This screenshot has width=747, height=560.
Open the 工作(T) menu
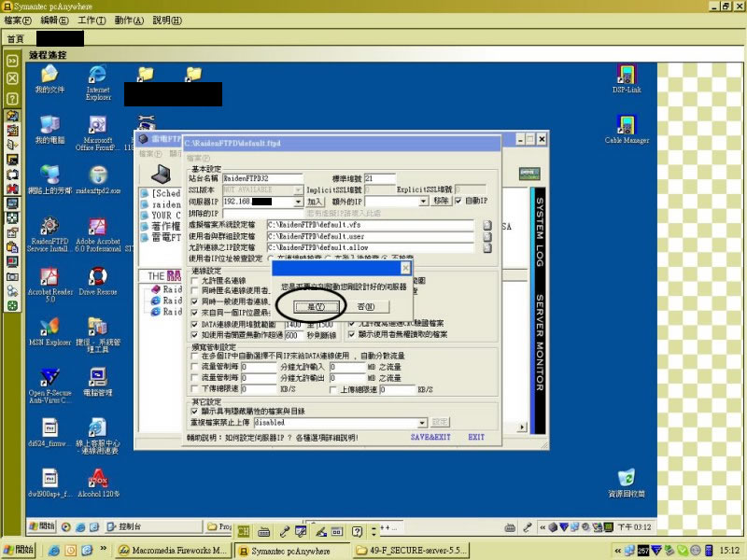pyautogui.click(x=92, y=21)
